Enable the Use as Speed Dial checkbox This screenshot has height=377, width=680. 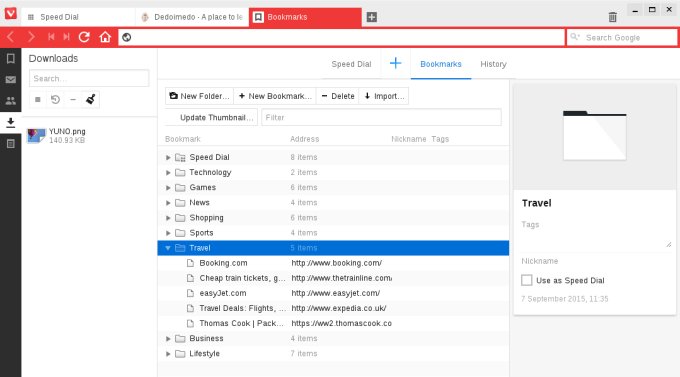click(x=526, y=280)
